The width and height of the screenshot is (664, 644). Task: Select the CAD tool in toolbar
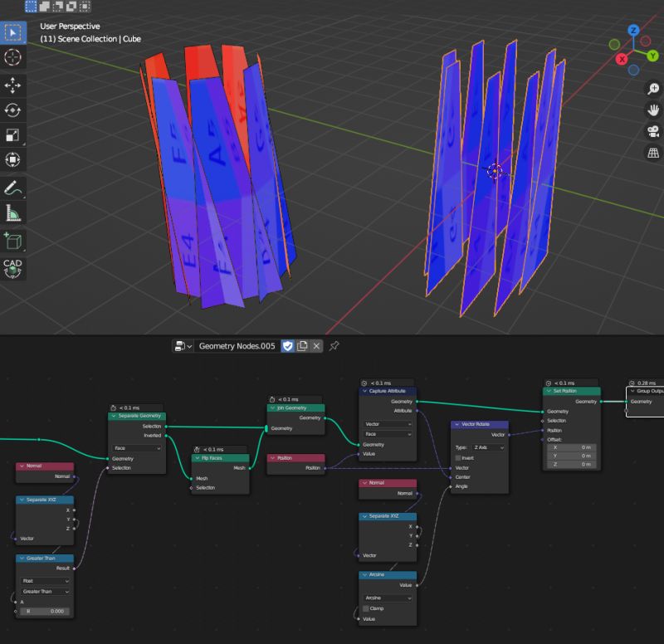tap(12, 269)
